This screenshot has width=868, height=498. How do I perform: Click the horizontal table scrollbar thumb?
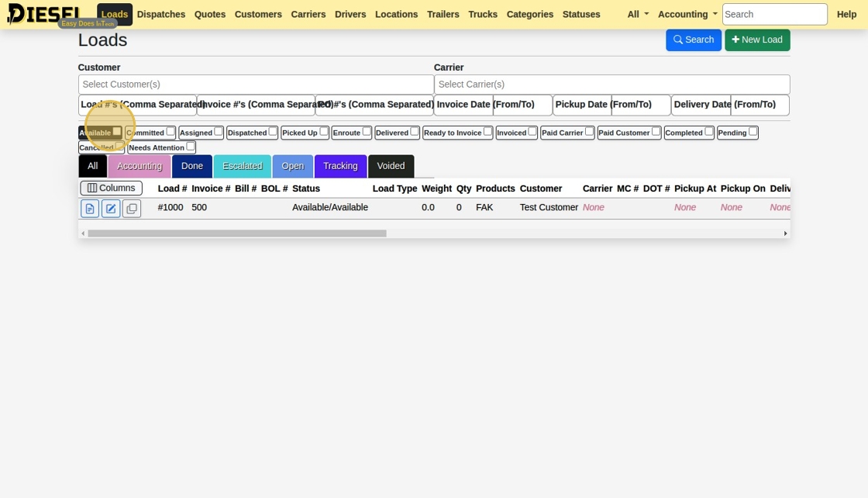click(x=237, y=233)
